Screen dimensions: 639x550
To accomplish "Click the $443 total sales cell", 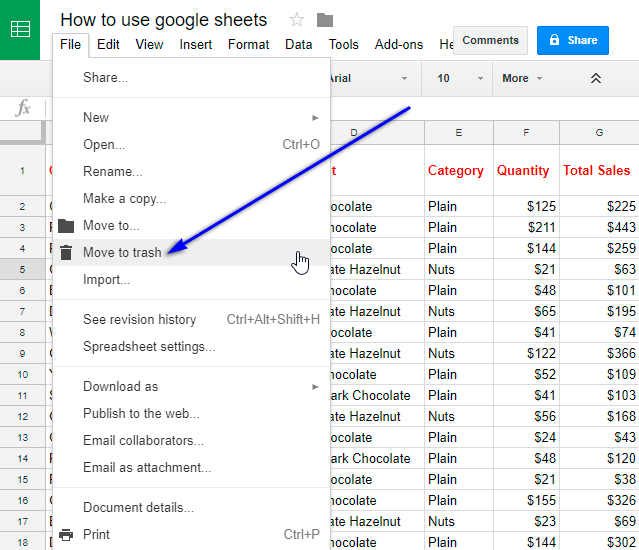I will 599,227.
